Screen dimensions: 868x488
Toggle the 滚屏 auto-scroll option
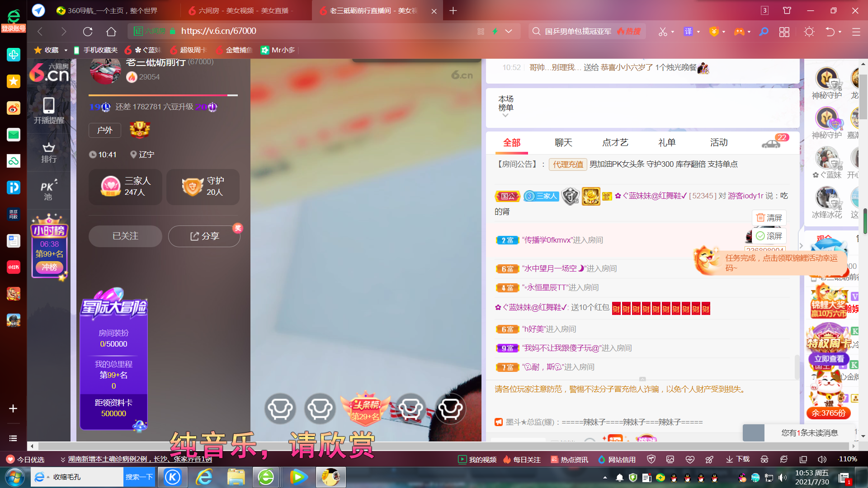point(769,236)
